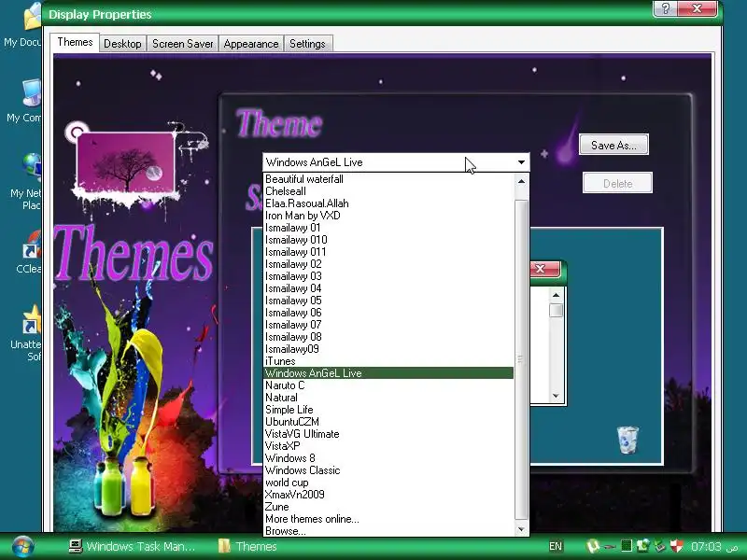Select the Elaa.Rasoual.Allah theme
The width and height of the screenshot is (747, 560).
tap(388, 203)
